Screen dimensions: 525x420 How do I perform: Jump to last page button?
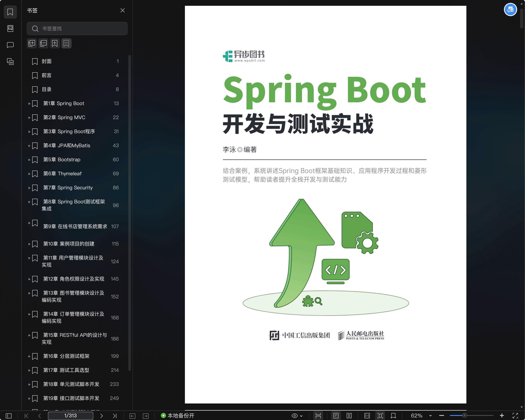pyautogui.click(x=115, y=416)
